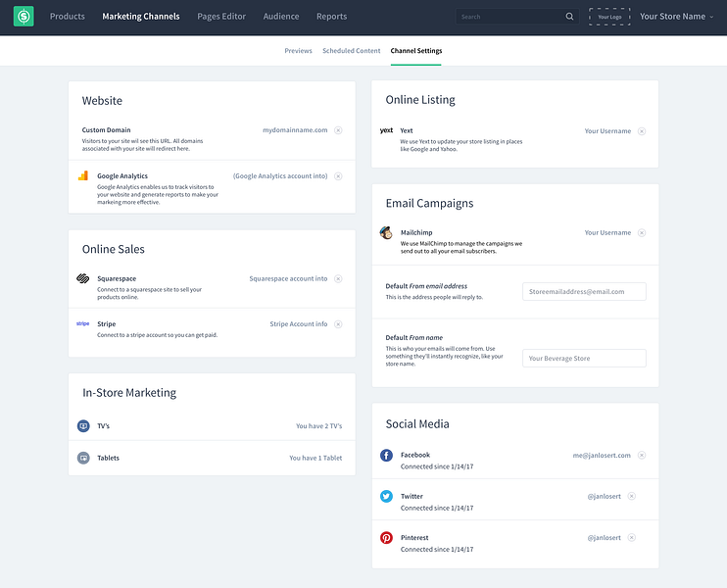The image size is (727, 588).
Task: Switch to the Scheduled Content tab
Action: (x=352, y=51)
